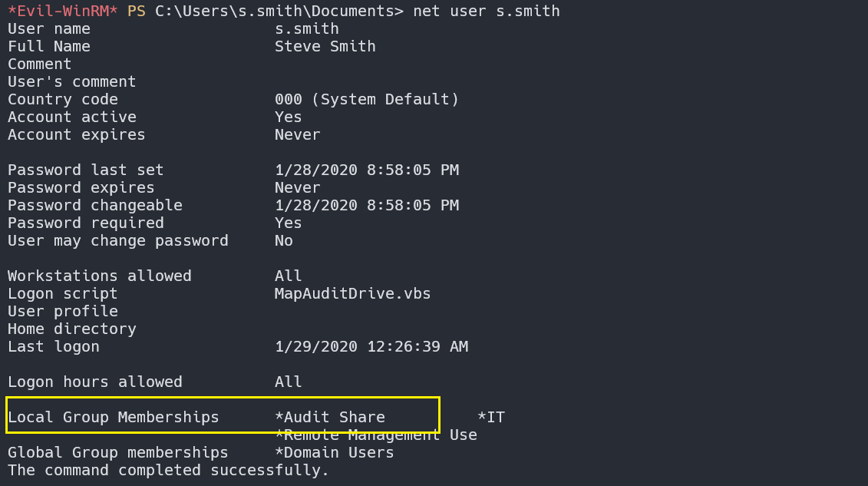This screenshot has width=868, height=486.
Task: Click the "*Domain Users" group entry
Action: coord(334,453)
